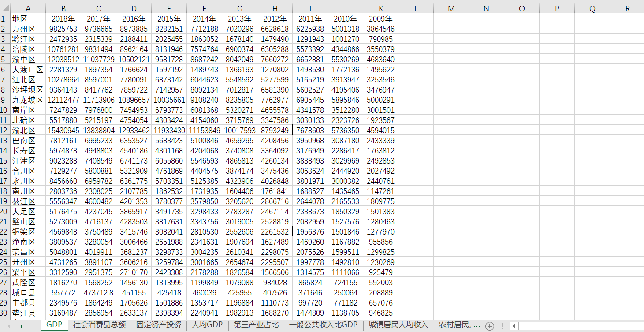644x332 pixels.
Task: Click the cell with value 984028
Action: (x=275, y=283)
